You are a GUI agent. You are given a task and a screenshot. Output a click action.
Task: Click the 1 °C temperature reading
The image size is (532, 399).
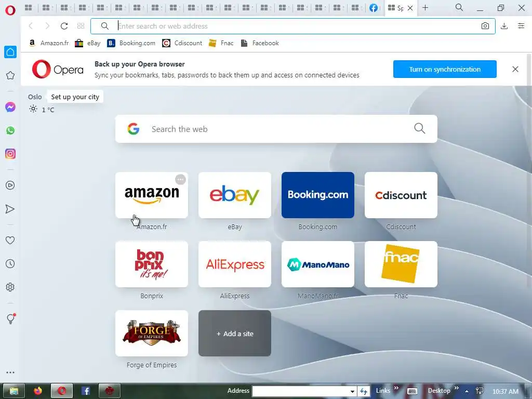(x=48, y=110)
